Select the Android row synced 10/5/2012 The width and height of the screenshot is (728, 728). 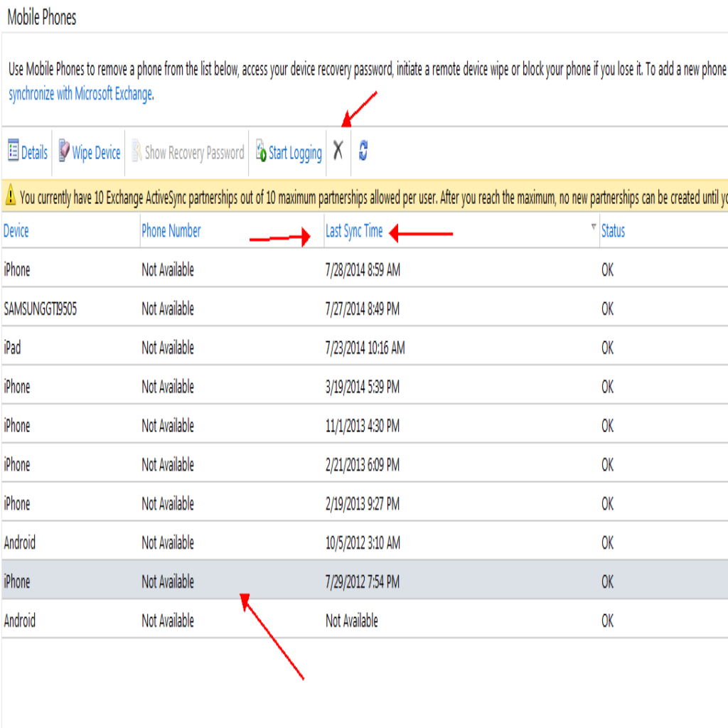click(19, 543)
